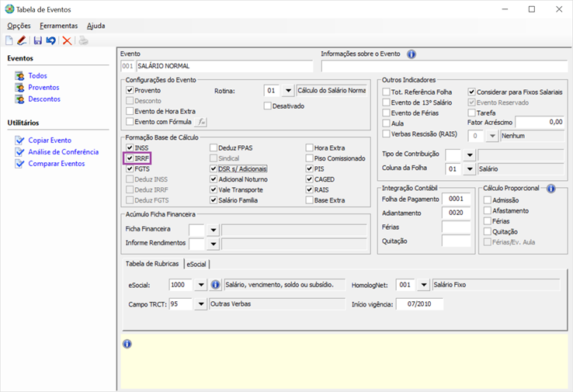Open the Copiar Evento utility
The height and width of the screenshot is (392, 573).
click(x=50, y=140)
